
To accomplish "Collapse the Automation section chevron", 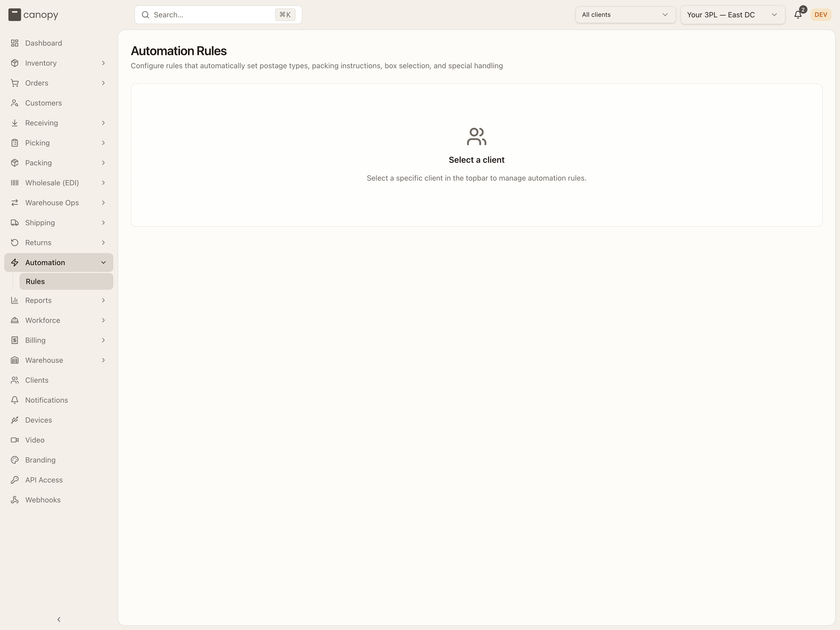I will [103, 262].
